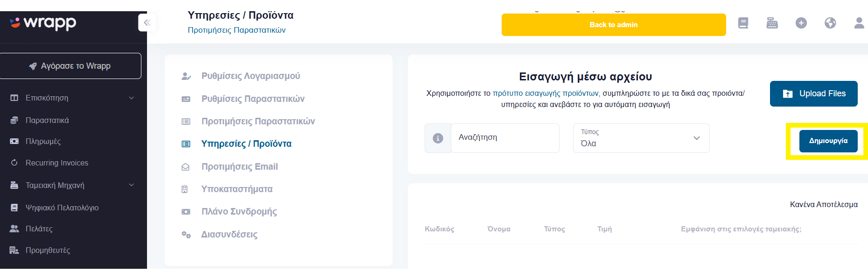The height and width of the screenshot is (280, 868).
Task: Select Προτιμήσεις Παραστατικών settings item
Action: 258,121
